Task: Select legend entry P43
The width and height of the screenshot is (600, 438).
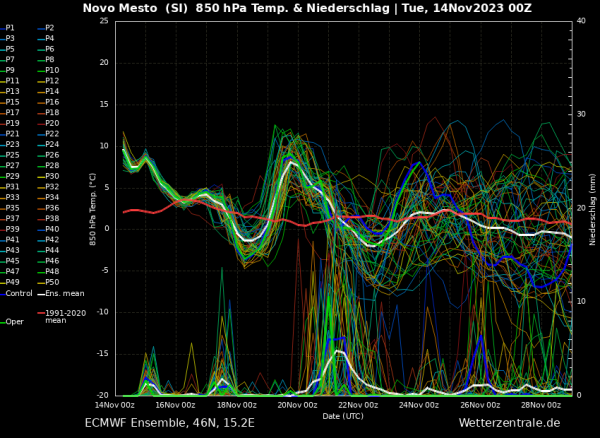Action: (10, 250)
